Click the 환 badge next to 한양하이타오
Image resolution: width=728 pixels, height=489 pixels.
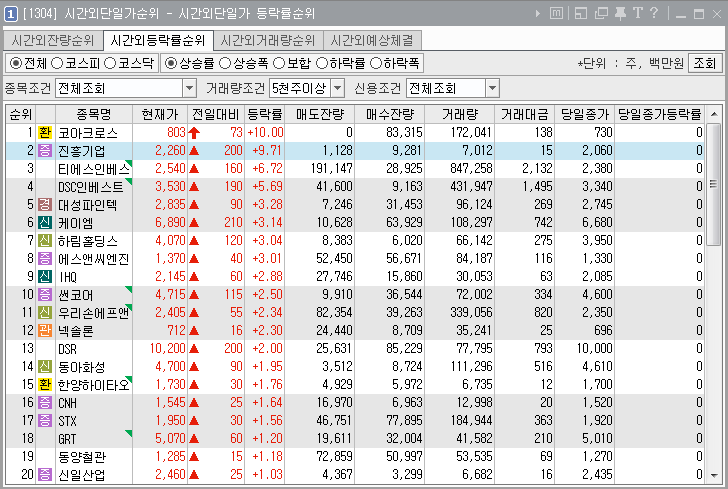coord(45,385)
